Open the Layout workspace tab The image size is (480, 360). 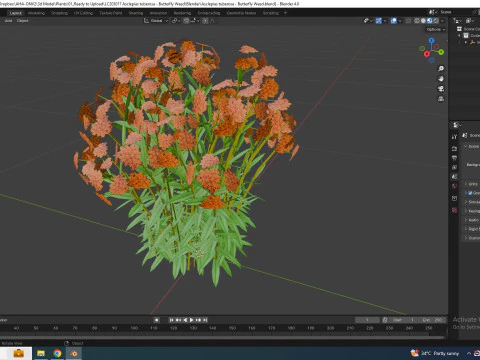[x=16, y=13]
